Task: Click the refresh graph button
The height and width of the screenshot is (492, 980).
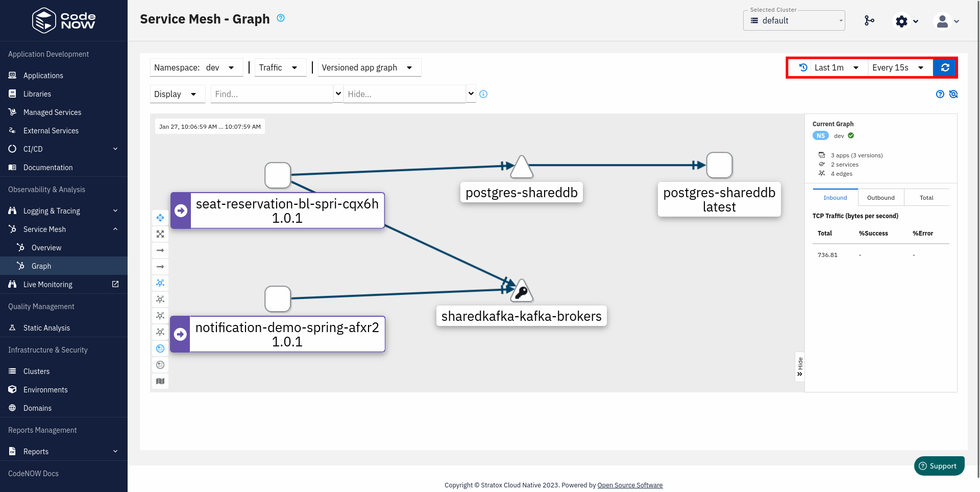Action: point(945,67)
